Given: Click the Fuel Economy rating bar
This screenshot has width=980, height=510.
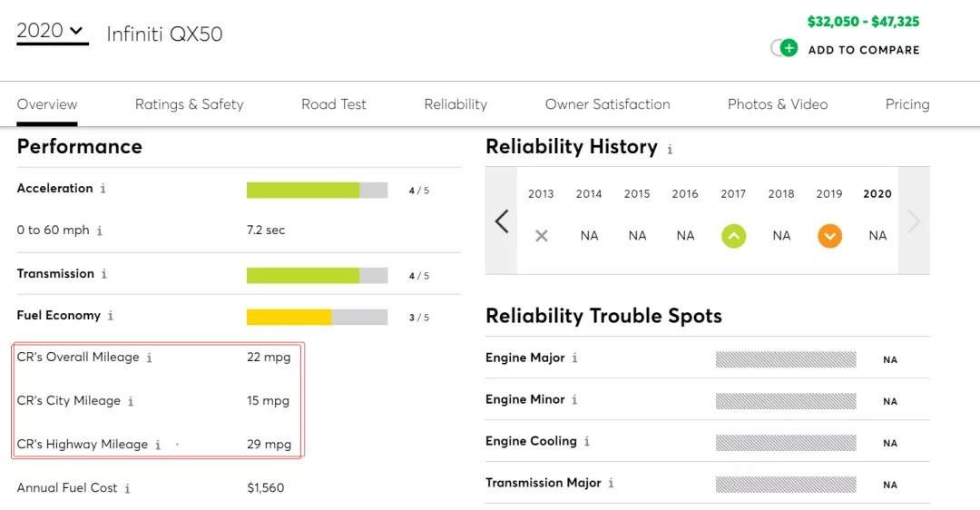Looking at the screenshot, I should point(317,317).
